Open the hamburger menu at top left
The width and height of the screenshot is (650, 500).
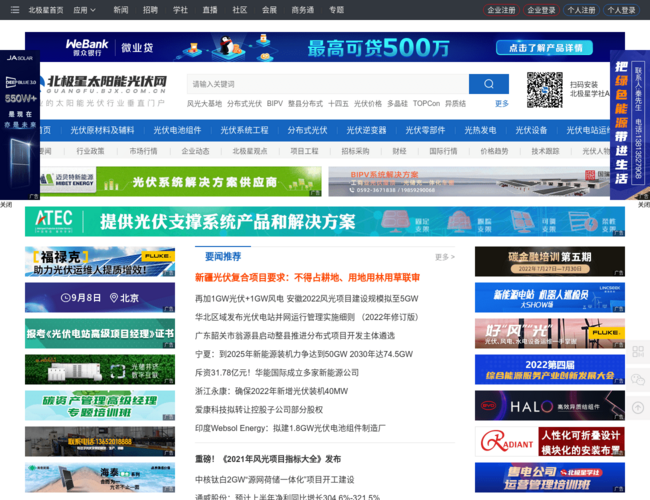click(14, 10)
